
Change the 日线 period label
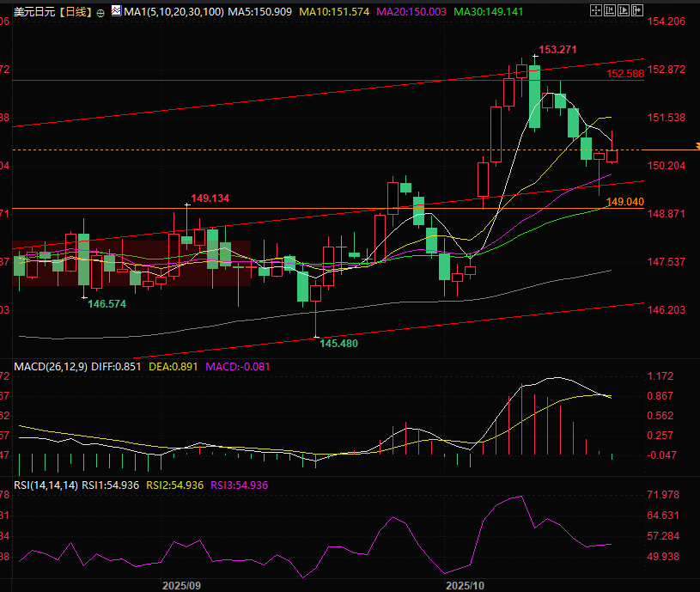tap(76, 12)
